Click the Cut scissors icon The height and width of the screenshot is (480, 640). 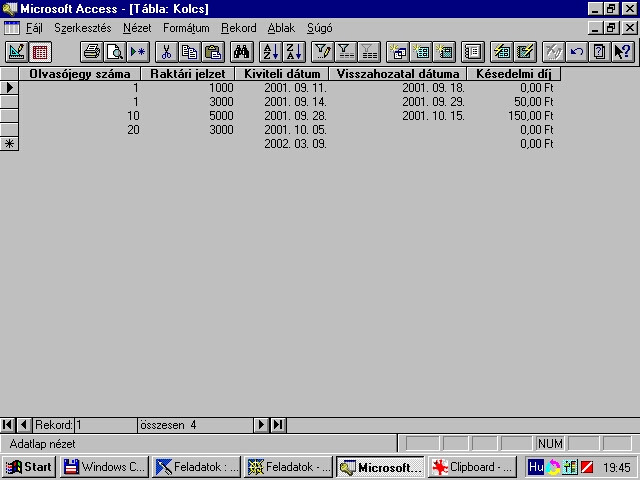[x=167, y=52]
